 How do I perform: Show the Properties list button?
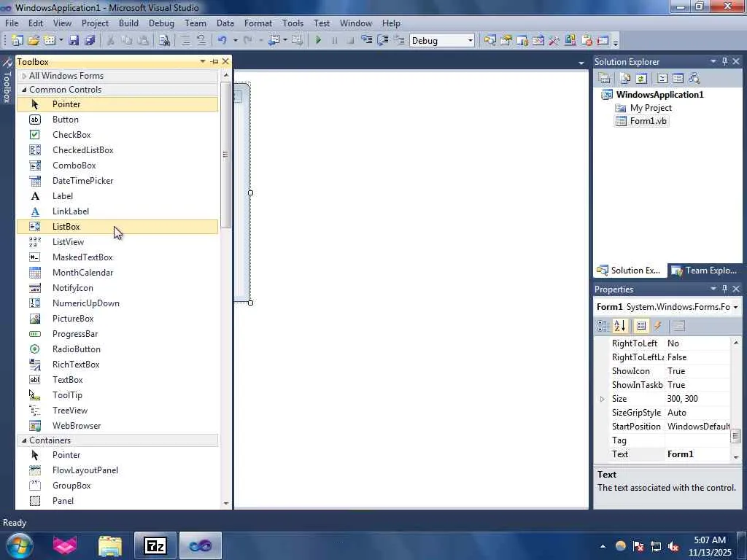(641, 326)
